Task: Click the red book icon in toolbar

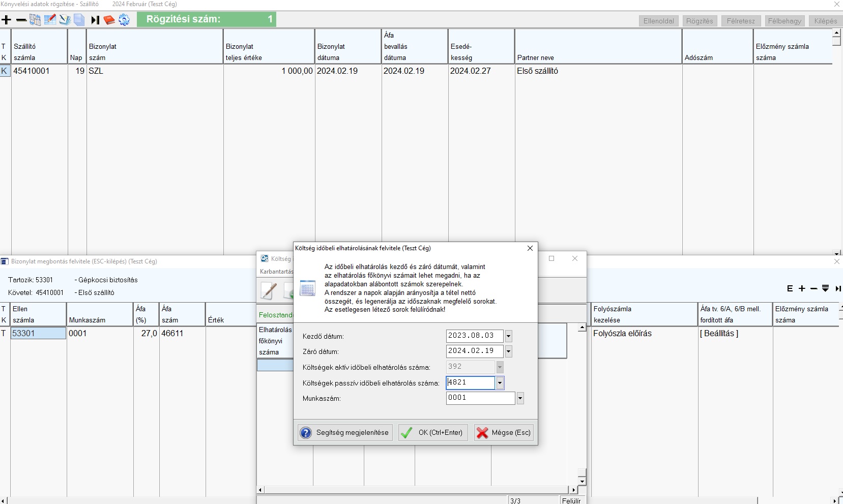Action: [x=109, y=20]
